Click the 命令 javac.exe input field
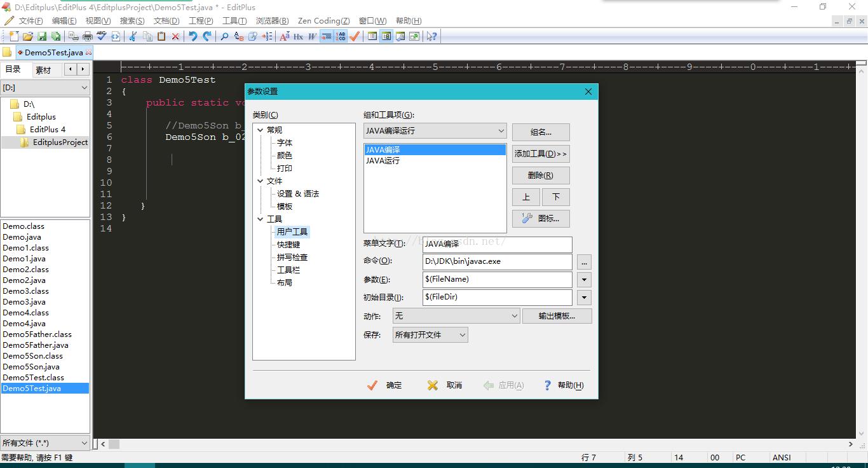 [498, 261]
